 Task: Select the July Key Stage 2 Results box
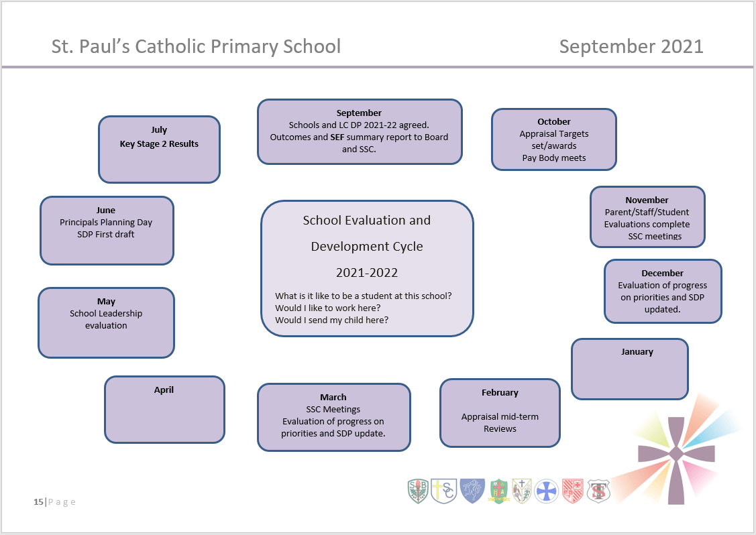[x=159, y=150]
